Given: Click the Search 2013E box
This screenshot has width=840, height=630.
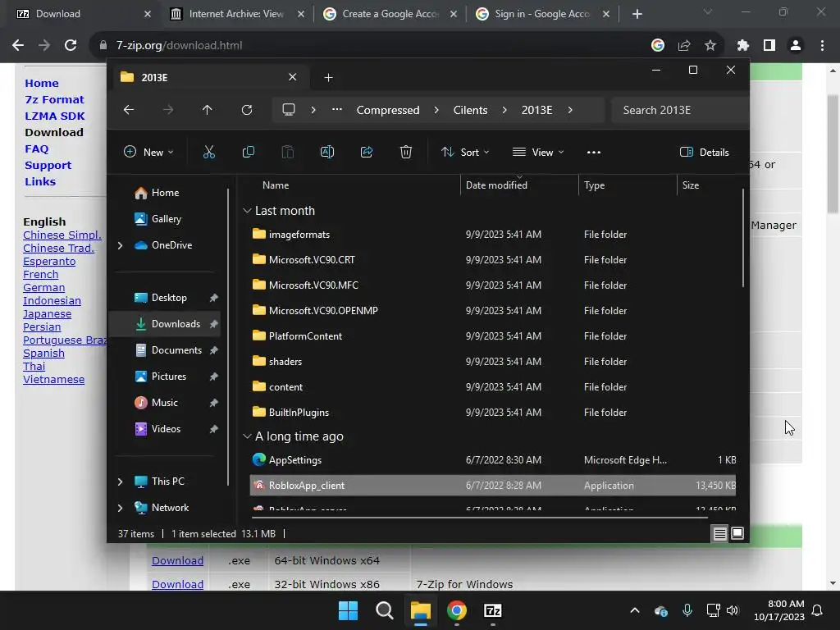Looking at the screenshot, I should [x=679, y=110].
